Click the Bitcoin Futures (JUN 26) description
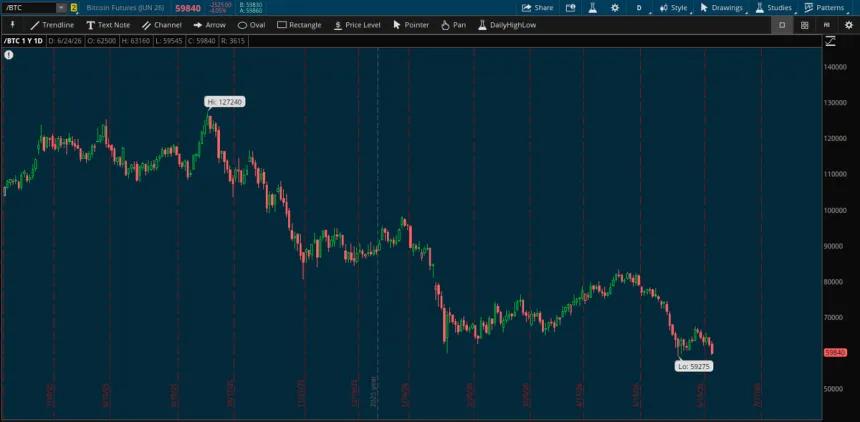860x422 pixels. pyautogui.click(x=125, y=8)
